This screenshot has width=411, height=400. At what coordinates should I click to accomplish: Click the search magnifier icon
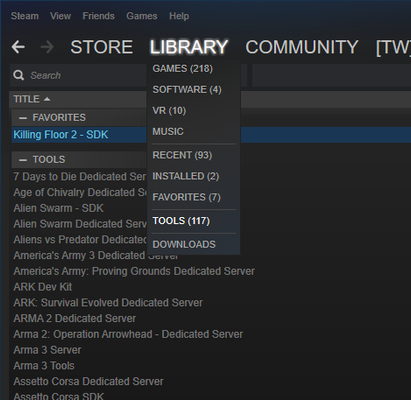[19, 75]
